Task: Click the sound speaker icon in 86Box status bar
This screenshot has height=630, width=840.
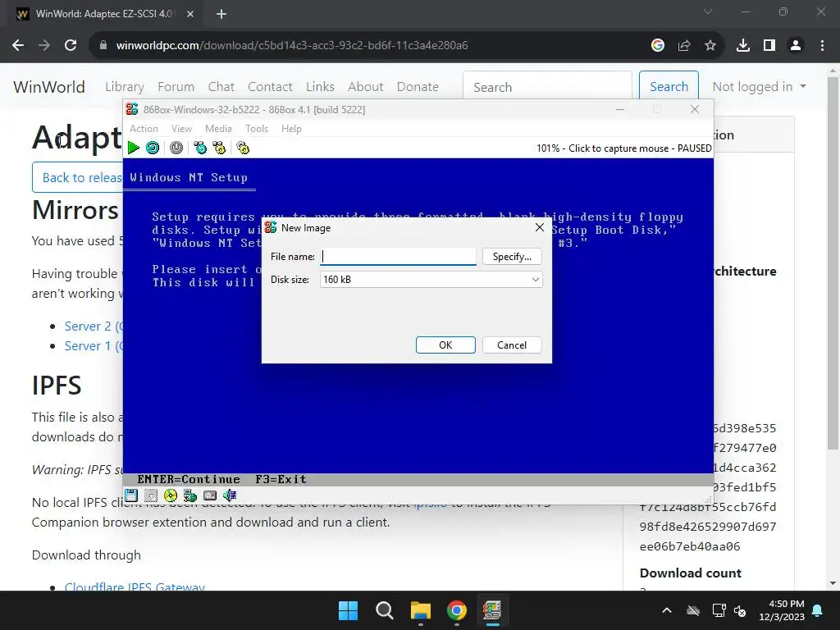Action: click(230, 495)
